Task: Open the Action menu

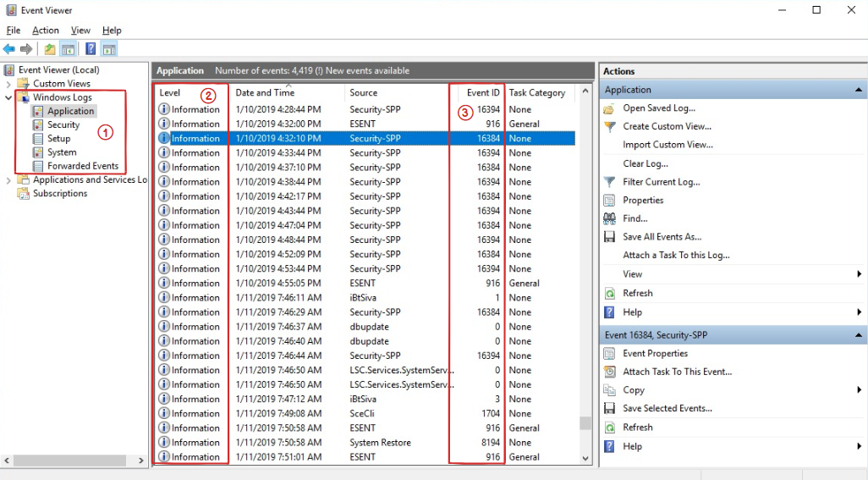Action: click(x=46, y=30)
